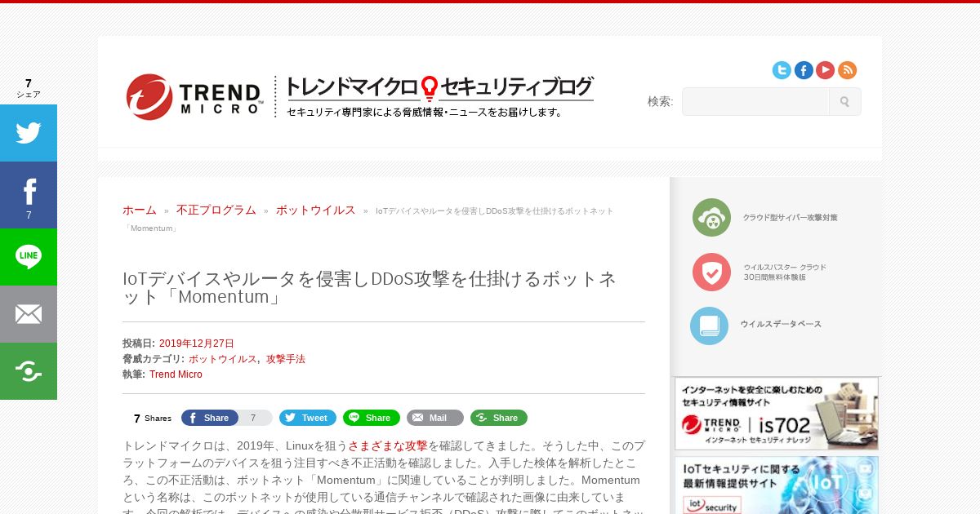Screen dimensions: 980x514
Task: Open クラウド型サイバー攻撃対策 cloud icon
Action: point(711,218)
